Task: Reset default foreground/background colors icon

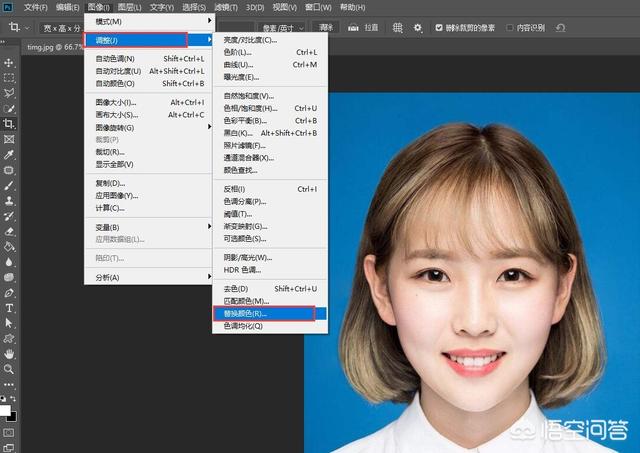Action: tap(3, 399)
